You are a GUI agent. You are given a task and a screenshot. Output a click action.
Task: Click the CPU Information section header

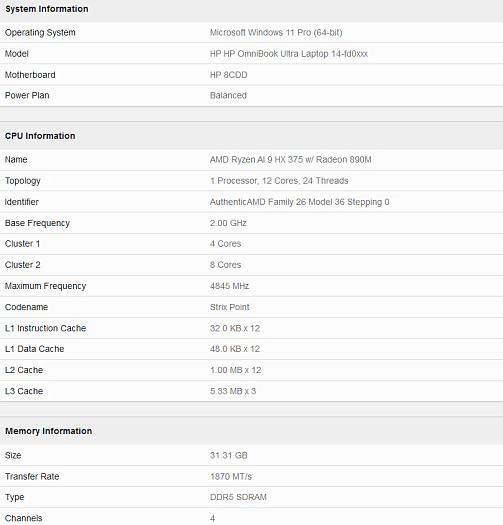(x=40, y=136)
